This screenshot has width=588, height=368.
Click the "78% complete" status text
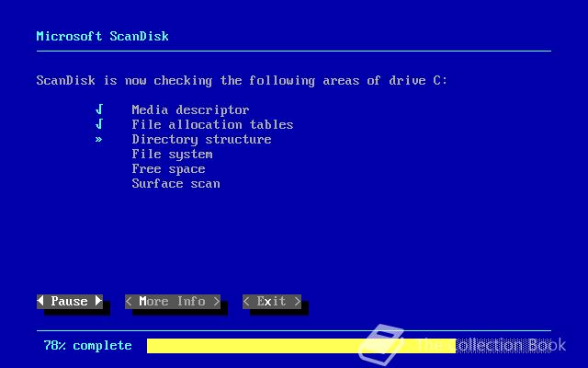(88, 346)
